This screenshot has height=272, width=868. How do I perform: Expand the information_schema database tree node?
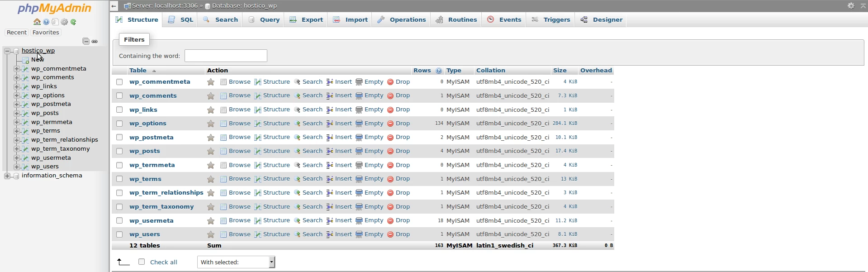[x=7, y=176]
